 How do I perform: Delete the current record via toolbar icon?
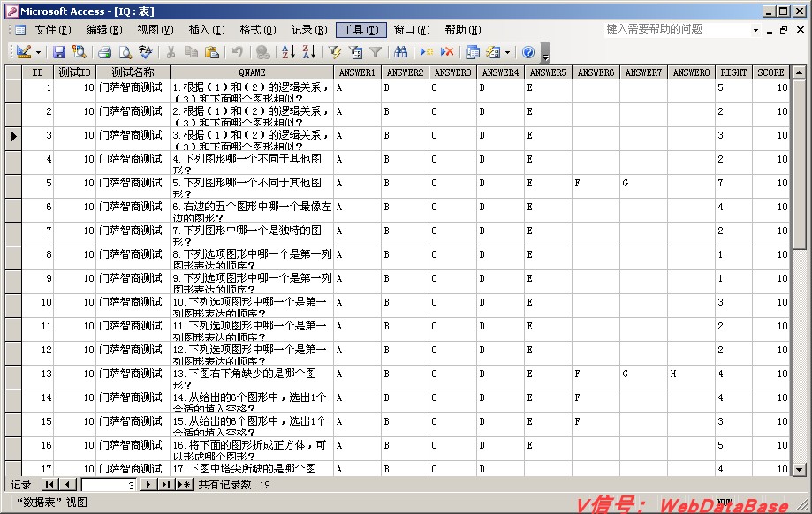(447, 52)
